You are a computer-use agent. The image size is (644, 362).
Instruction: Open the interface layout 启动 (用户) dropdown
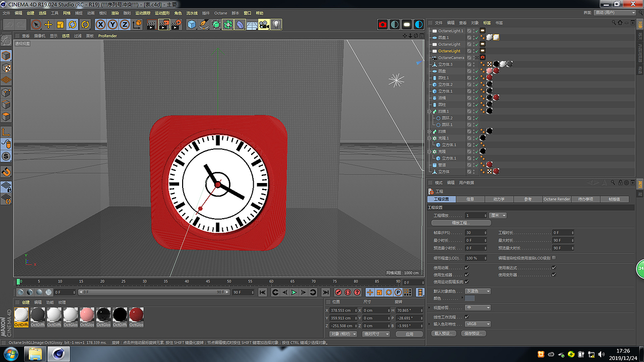pyautogui.click(x=615, y=12)
